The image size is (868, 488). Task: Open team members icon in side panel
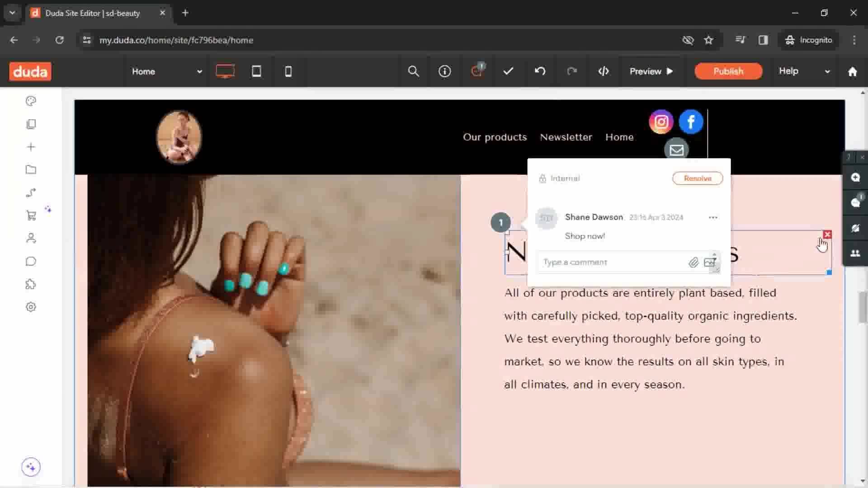(855, 253)
